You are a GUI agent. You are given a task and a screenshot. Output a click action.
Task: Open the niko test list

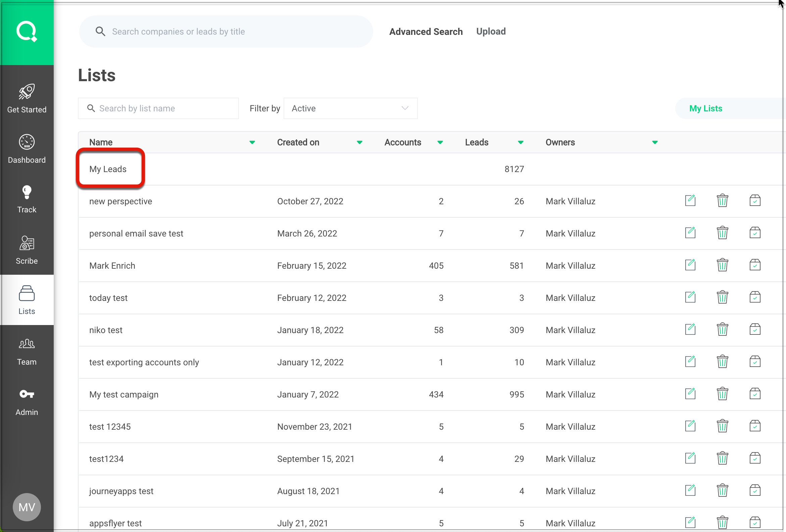click(x=106, y=330)
